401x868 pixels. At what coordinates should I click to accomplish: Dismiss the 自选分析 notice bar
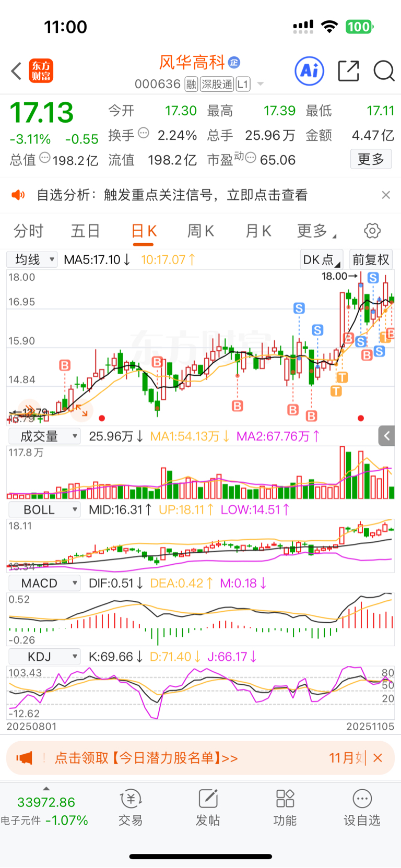click(386, 195)
